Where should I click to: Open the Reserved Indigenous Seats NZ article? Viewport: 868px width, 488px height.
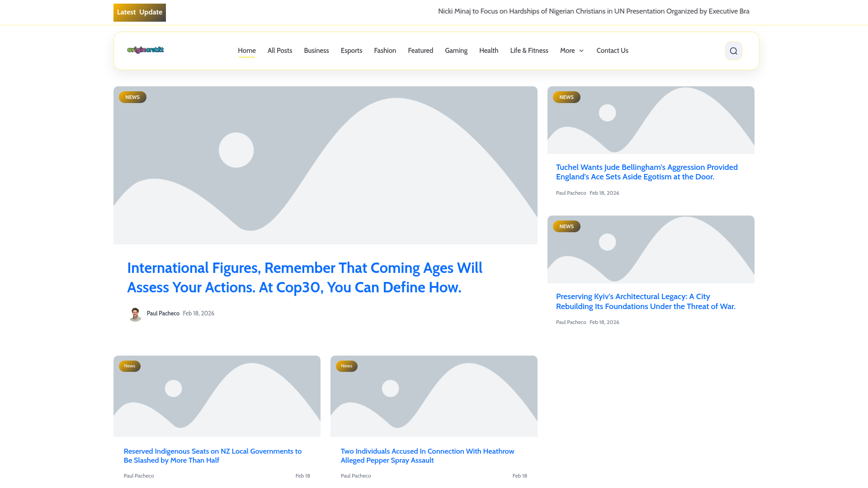click(212, 455)
